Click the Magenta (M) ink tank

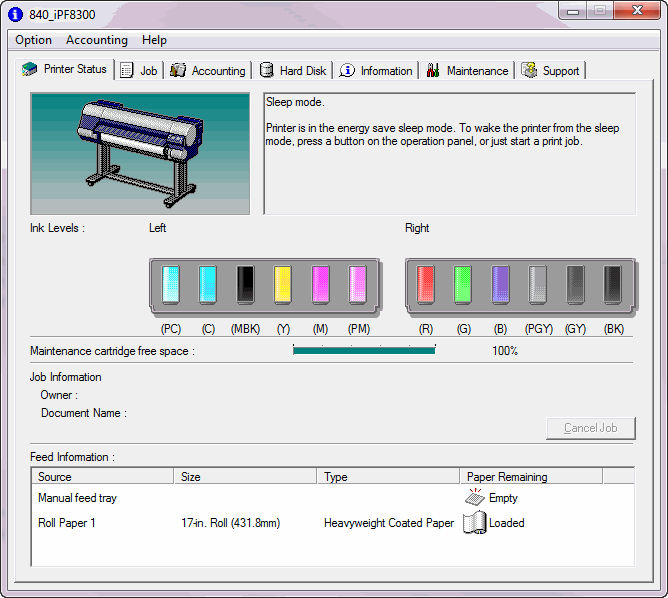click(320, 285)
